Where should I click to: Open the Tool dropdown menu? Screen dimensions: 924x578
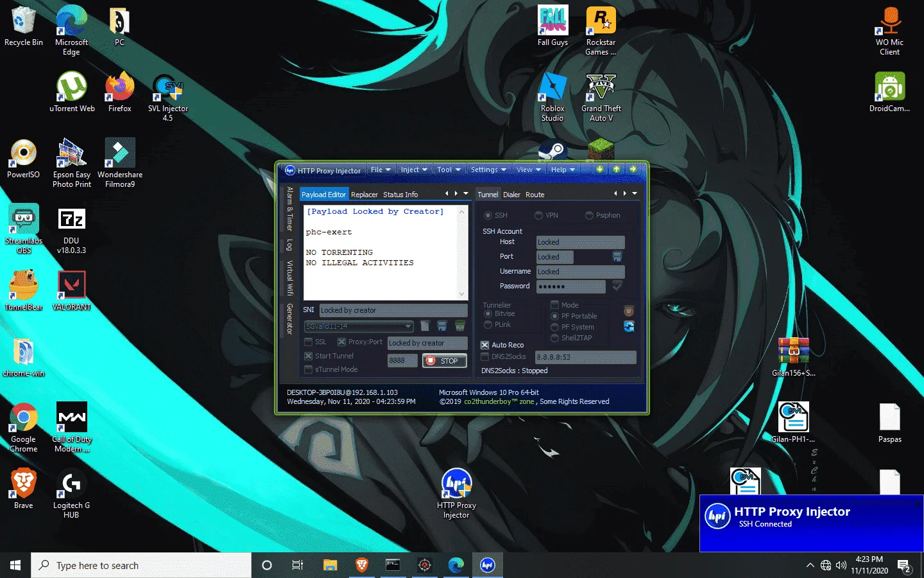tap(449, 170)
